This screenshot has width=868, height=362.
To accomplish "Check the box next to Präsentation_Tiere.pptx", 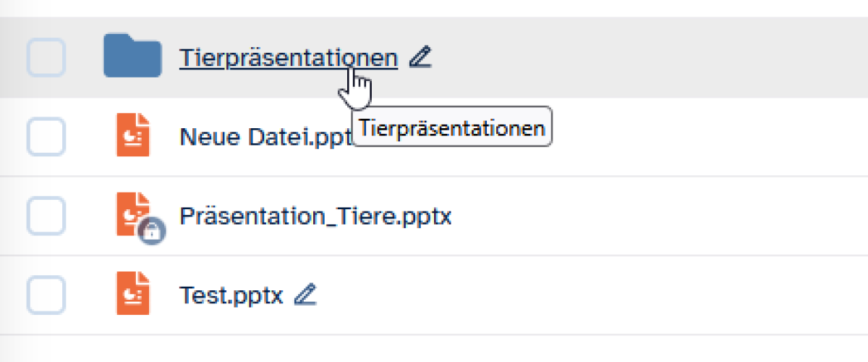I will point(46,216).
